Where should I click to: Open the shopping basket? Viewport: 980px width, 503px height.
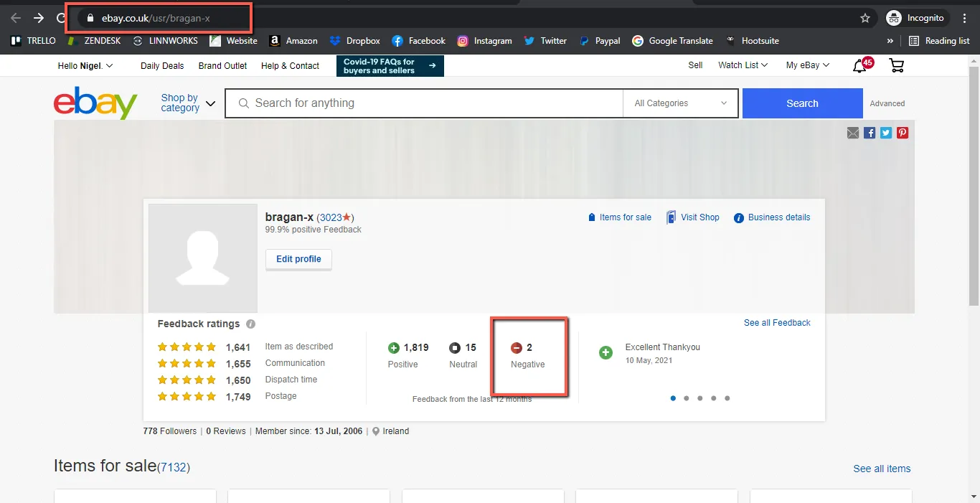click(896, 66)
